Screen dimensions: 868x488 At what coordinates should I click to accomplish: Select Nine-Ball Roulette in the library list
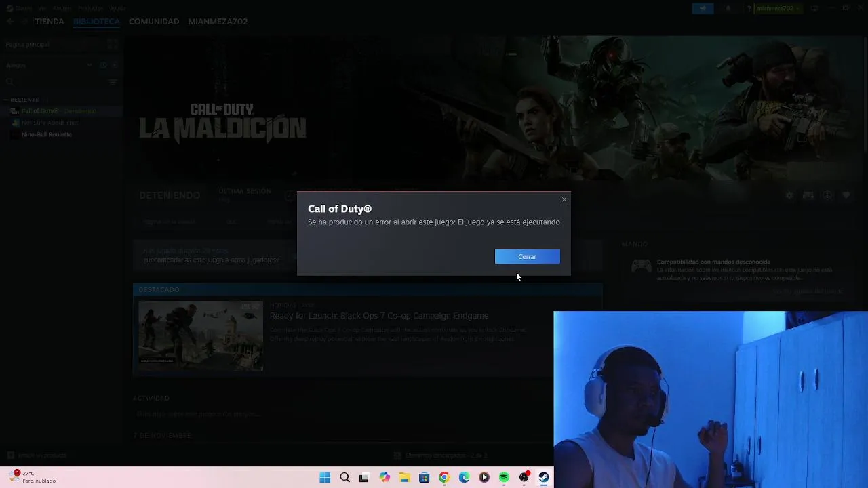61,134
